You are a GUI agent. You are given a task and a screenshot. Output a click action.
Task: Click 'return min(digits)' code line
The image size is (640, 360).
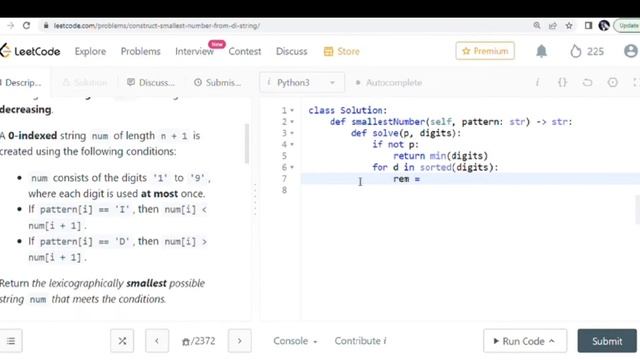pyautogui.click(x=440, y=156)
